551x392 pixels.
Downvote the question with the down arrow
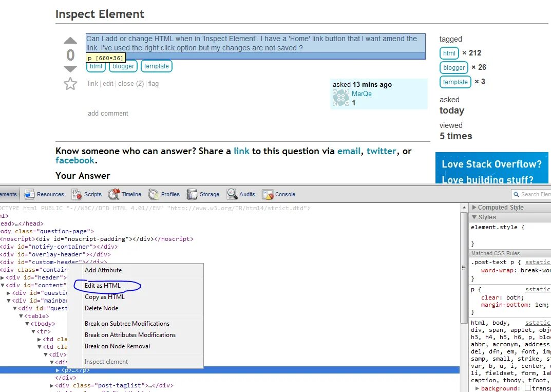(70, 69)
